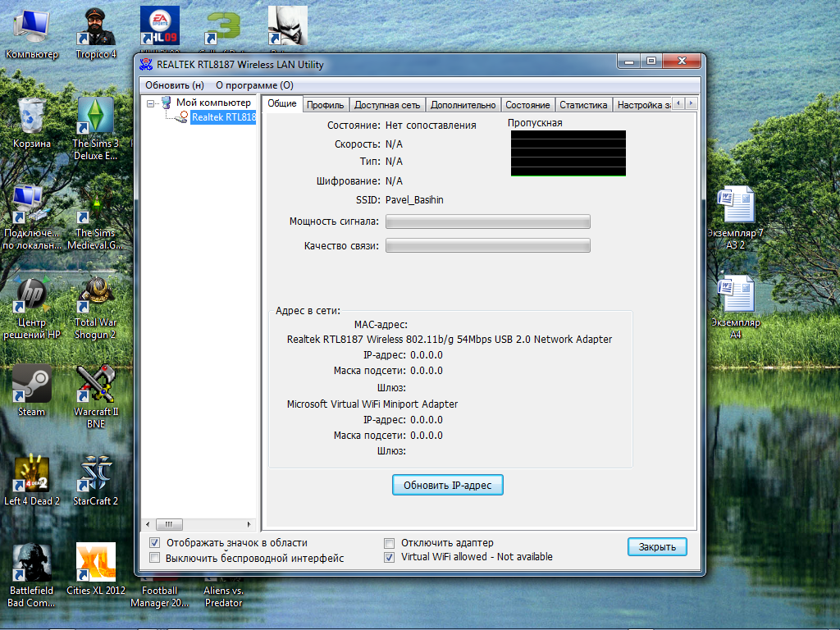This screenshot has width=840, height=630.
Task: Close the REALTEK utility window
Action: pyautogui.click(x=682, y=62)
